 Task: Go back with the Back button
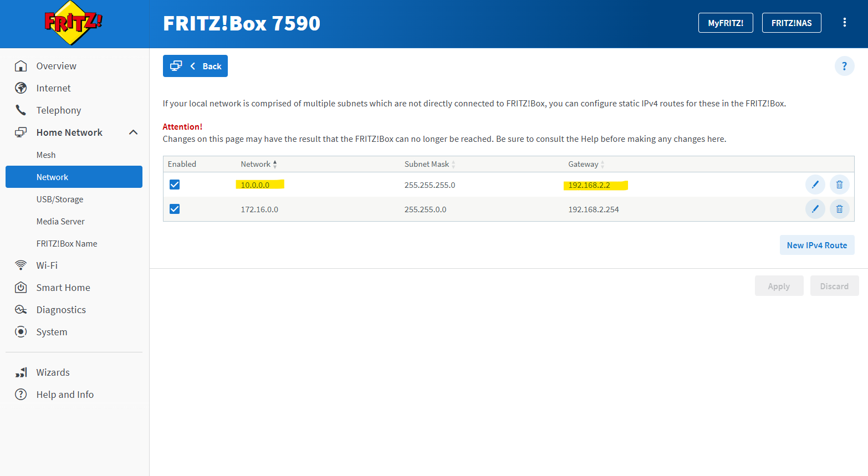(195, 66)
